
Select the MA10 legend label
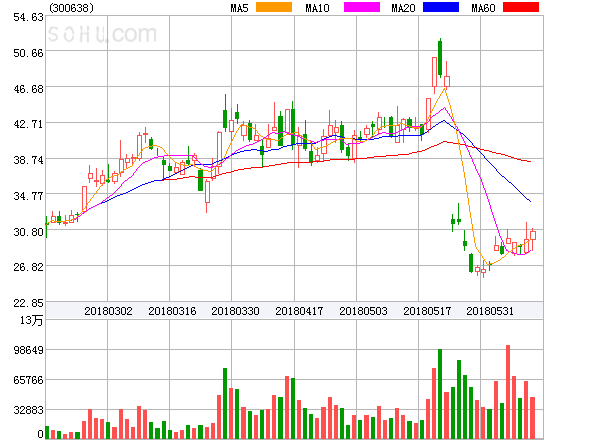click(x=317, y=8)
